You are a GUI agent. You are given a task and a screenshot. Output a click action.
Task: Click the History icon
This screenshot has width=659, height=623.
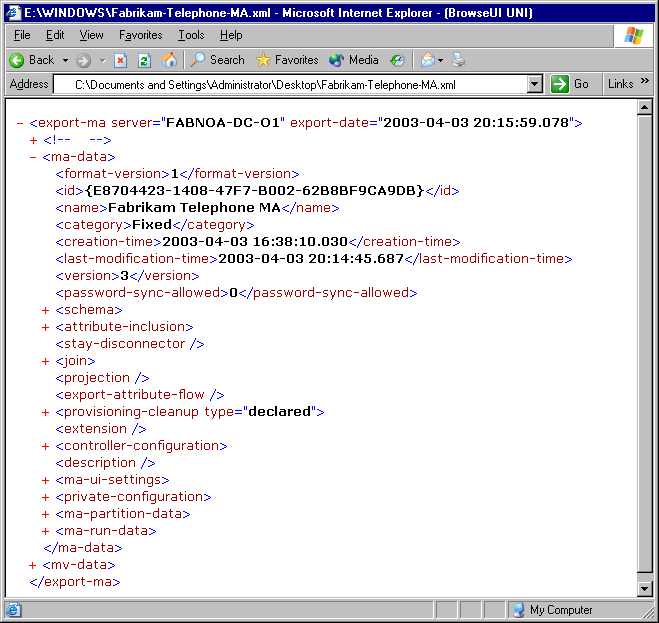(x=397, y=61)
